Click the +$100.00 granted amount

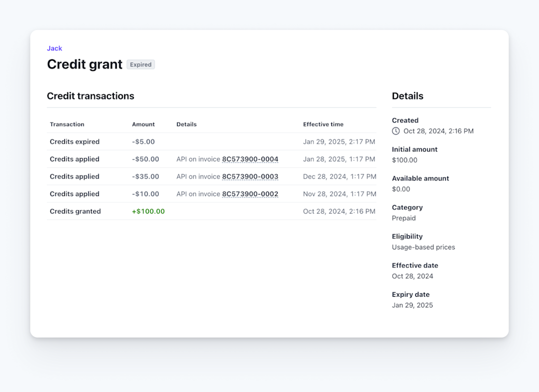148,211
